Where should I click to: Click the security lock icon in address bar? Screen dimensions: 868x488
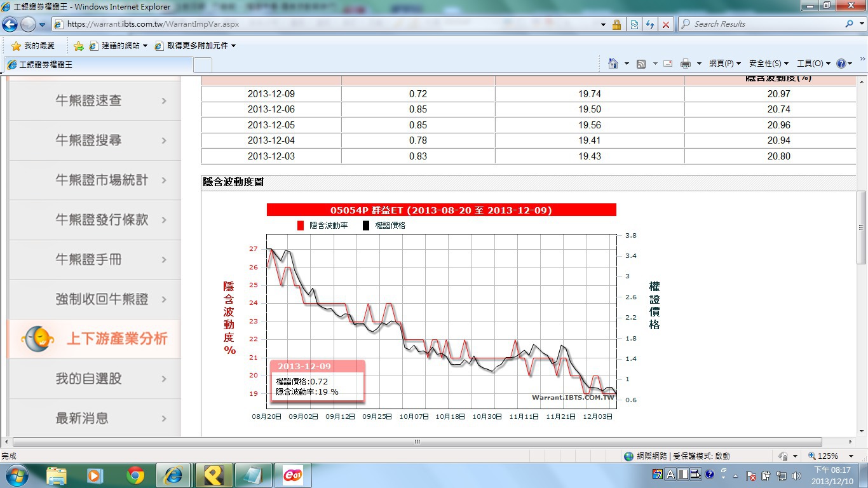616,24
